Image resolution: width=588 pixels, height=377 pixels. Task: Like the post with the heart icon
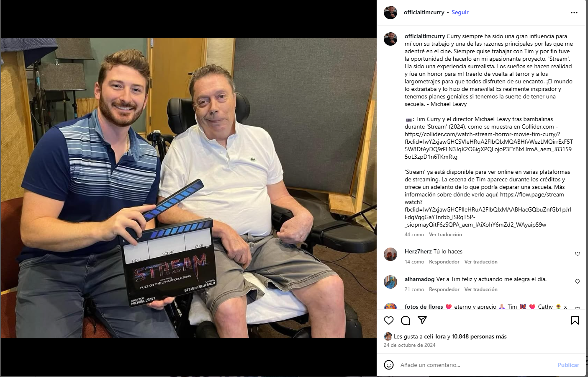point(389,320)
